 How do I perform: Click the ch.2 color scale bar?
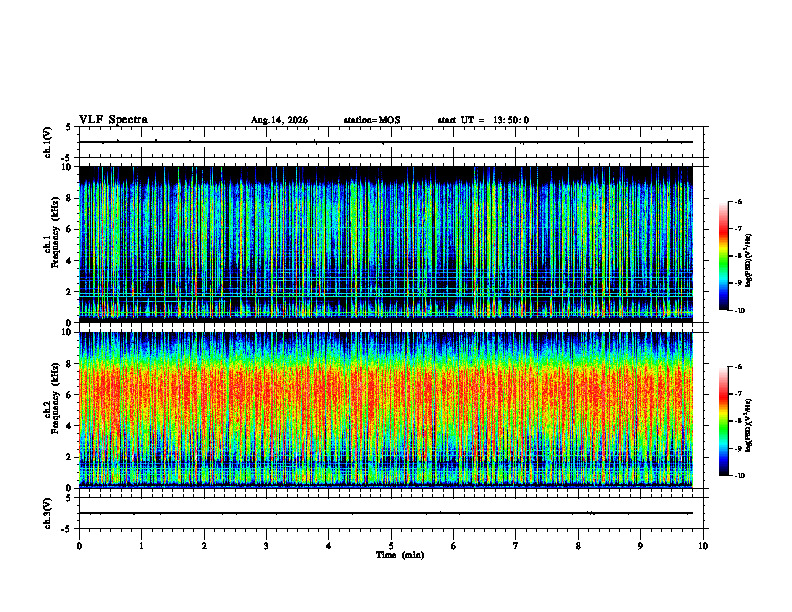click(723, 421)
